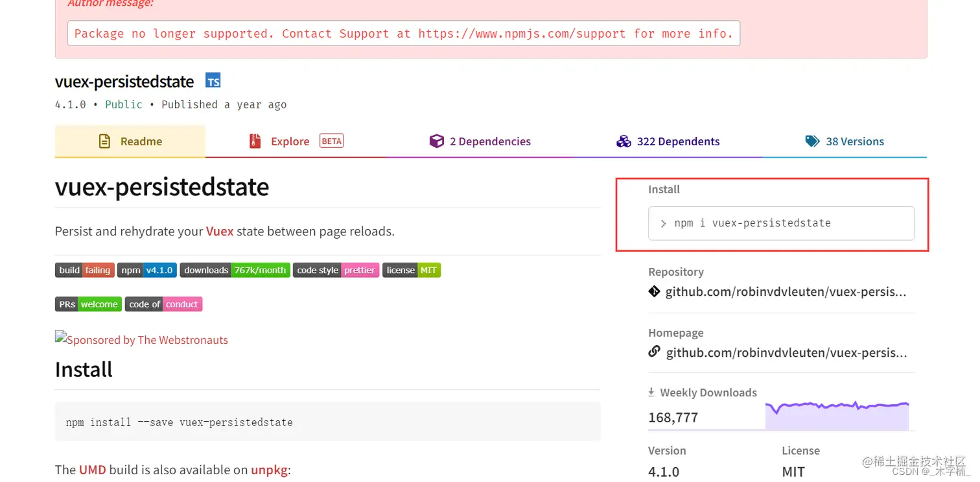The image size is (980, 482).
Task: Click the Dependencies cube icon
Action: click(437, 141)
